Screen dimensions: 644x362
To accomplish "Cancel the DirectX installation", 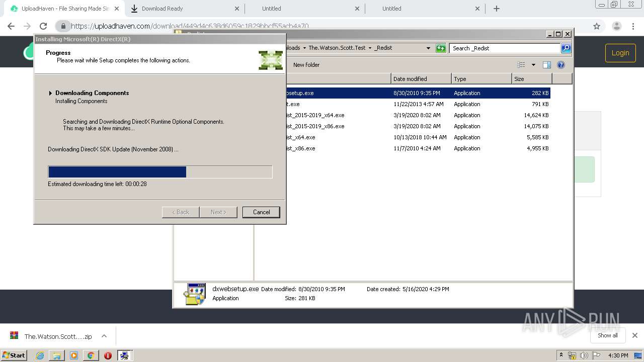I will pos(261,212).
